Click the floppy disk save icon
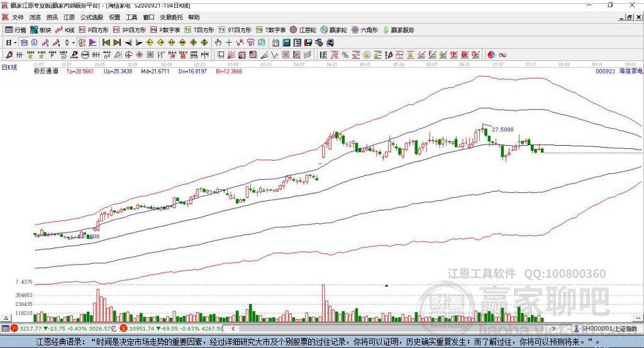 (x=308, y=43)
